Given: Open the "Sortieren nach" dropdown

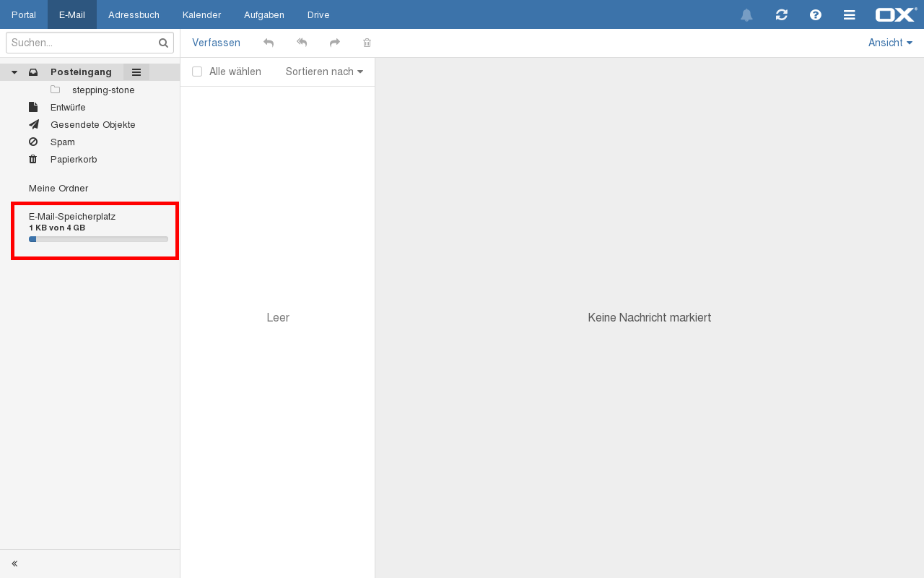Looking at the screenshot, I should pos(324,72).
